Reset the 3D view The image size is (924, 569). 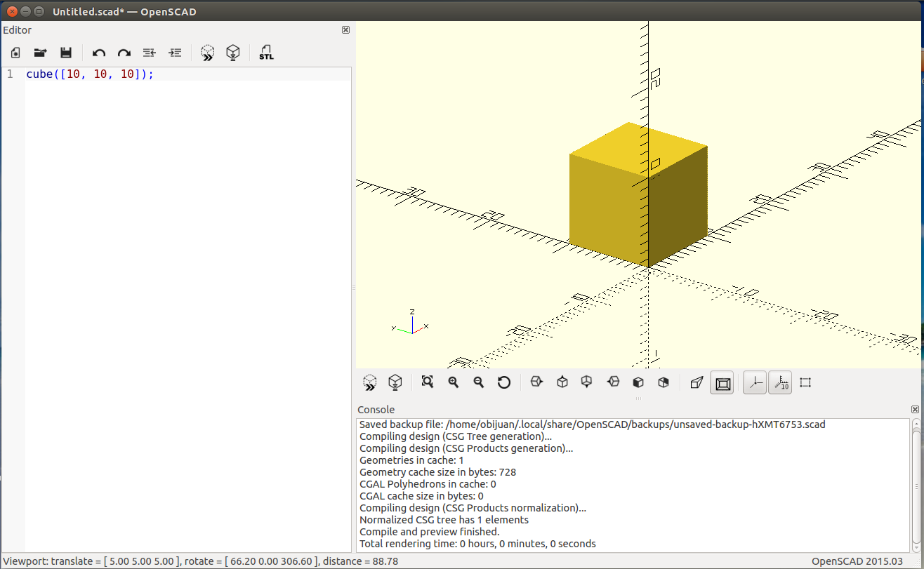503,382
